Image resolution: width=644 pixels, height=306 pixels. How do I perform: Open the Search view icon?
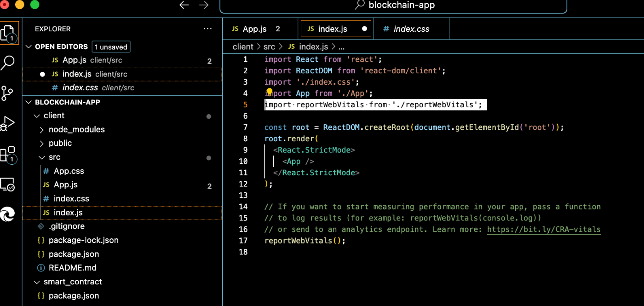(8, 63)
